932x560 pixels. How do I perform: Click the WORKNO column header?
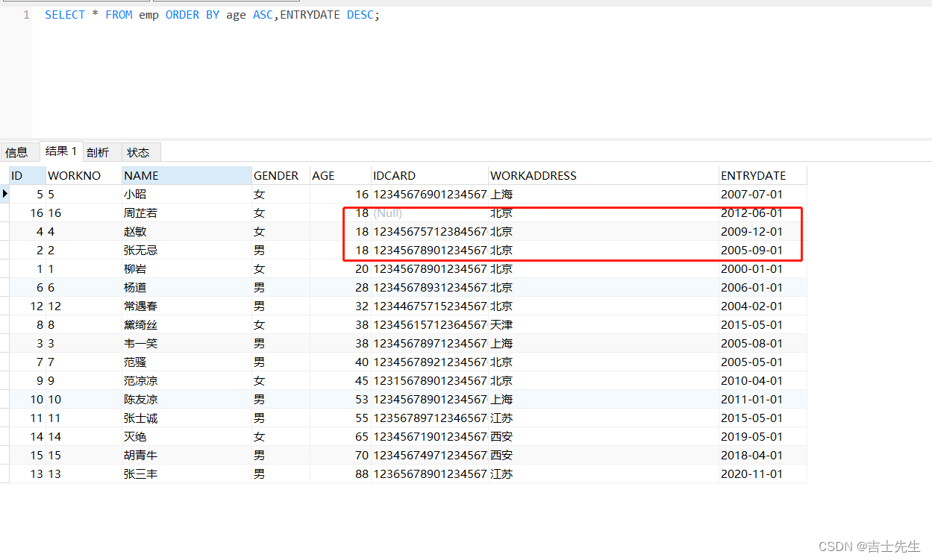click(x=84, y=176)
